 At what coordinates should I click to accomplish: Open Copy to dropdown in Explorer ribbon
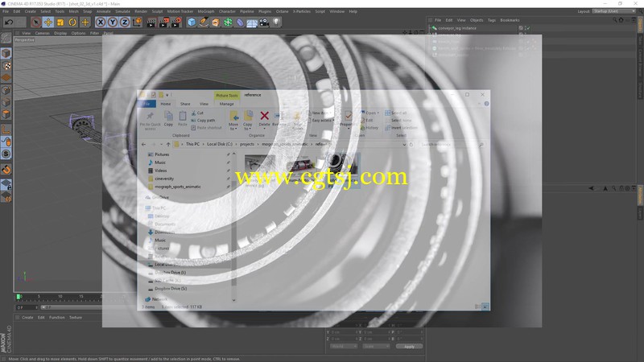click(x=248, y=121)
